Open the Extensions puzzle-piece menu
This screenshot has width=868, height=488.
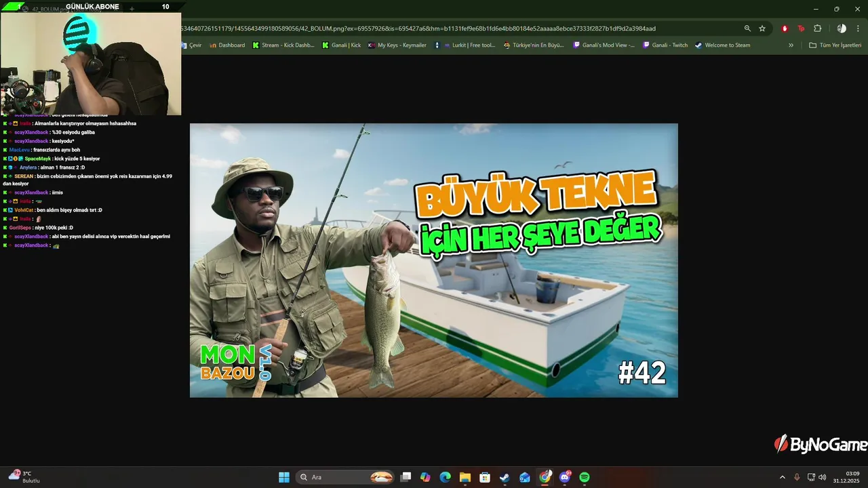coord(817,28)
